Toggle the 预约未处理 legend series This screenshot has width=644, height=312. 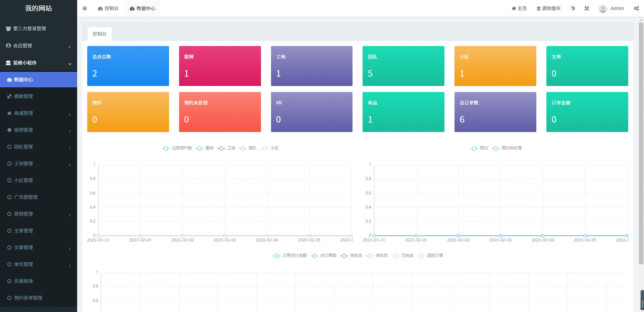point(507,148)
